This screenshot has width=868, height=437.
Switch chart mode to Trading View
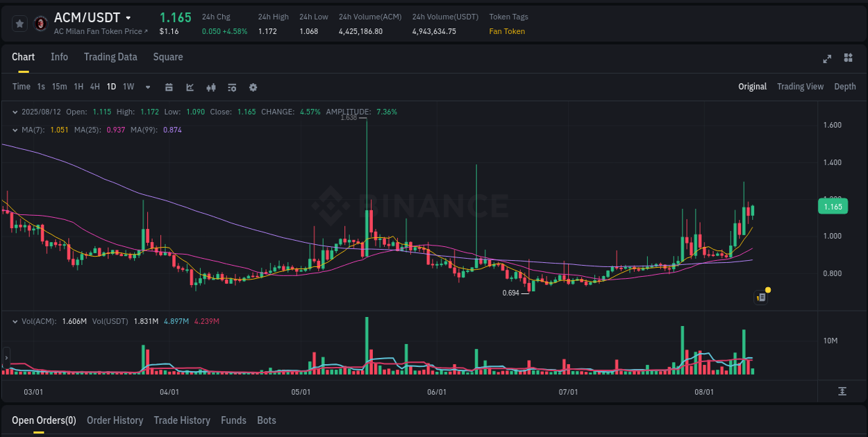point(800,87)
